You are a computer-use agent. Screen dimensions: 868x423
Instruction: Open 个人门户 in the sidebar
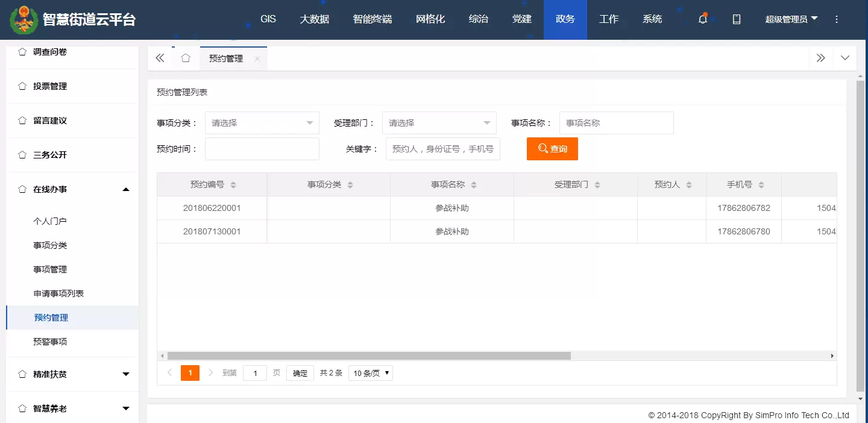50,221
